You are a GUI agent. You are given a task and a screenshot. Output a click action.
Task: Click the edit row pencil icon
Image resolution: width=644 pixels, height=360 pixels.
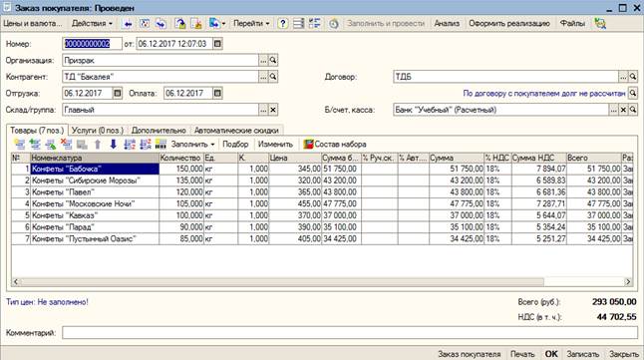51,145
